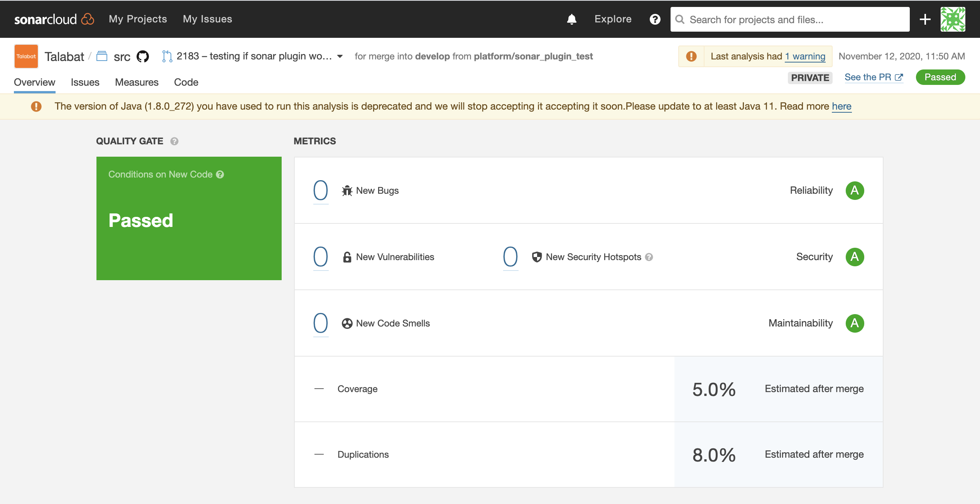The image size is (980, 504).
Task: Click the Conditions on New Code help icon
Action: click(220, 174)
